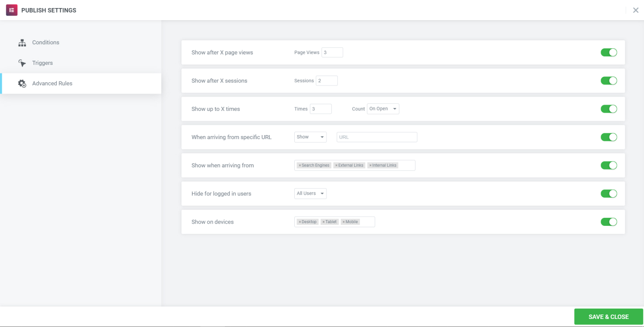Disable When arriving from specific URL rule

tap(609, 137)
